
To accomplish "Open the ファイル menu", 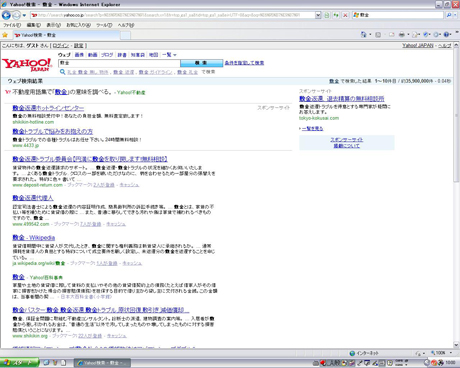I will click(x=12, y=25).
